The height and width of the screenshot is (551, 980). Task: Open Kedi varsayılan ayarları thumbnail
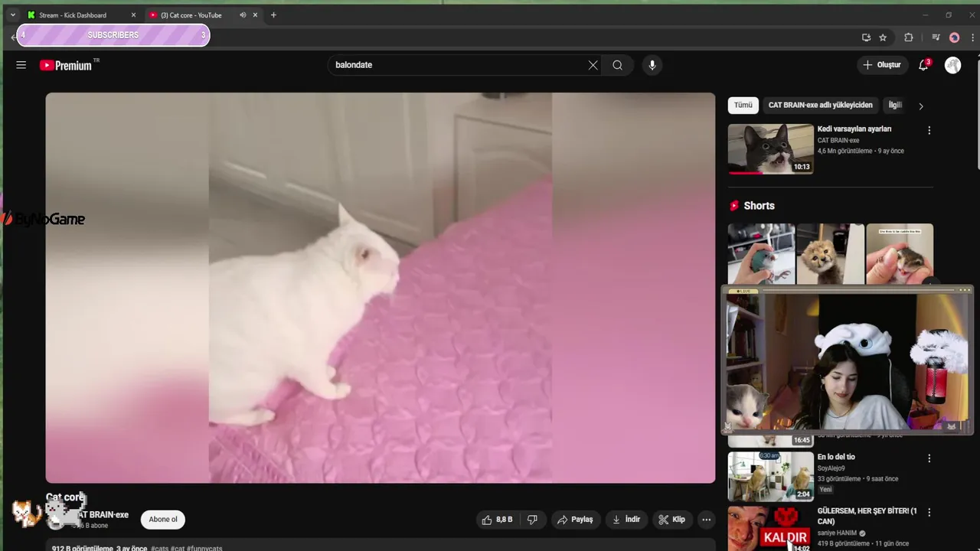(770, 149)
